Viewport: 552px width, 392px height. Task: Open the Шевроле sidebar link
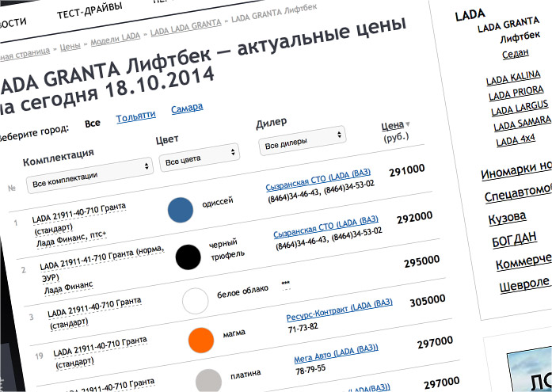coord(524,285)
